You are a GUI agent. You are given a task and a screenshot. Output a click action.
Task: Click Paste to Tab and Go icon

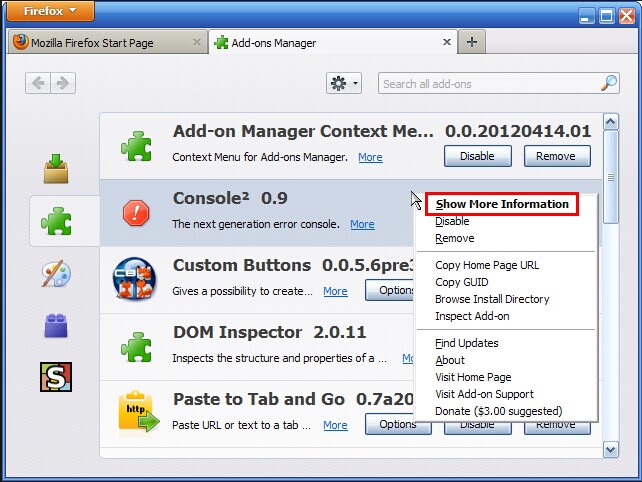138,412
